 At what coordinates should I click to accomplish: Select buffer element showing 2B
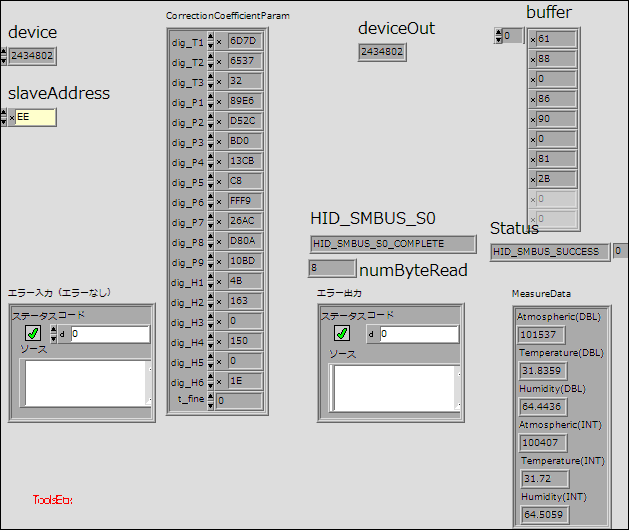tap(556, 179)
